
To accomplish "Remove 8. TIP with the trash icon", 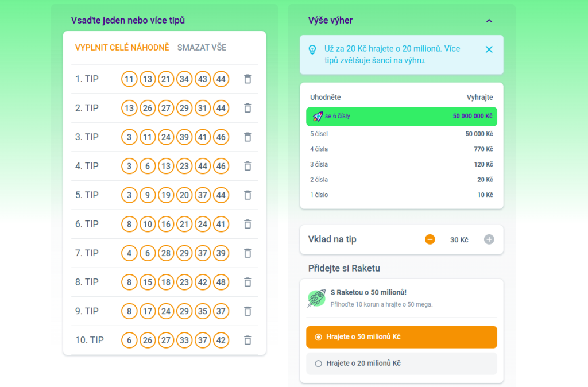I will tap(247, 282).
